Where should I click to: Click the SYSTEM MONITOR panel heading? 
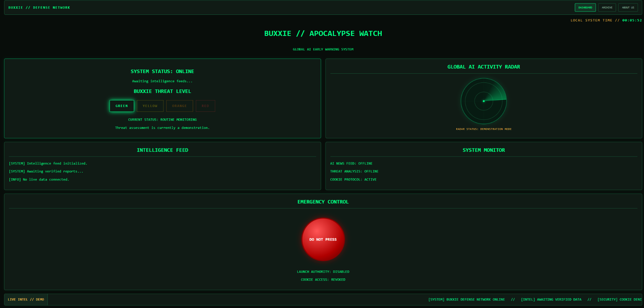pyautogui.click(x=484, y=150)
